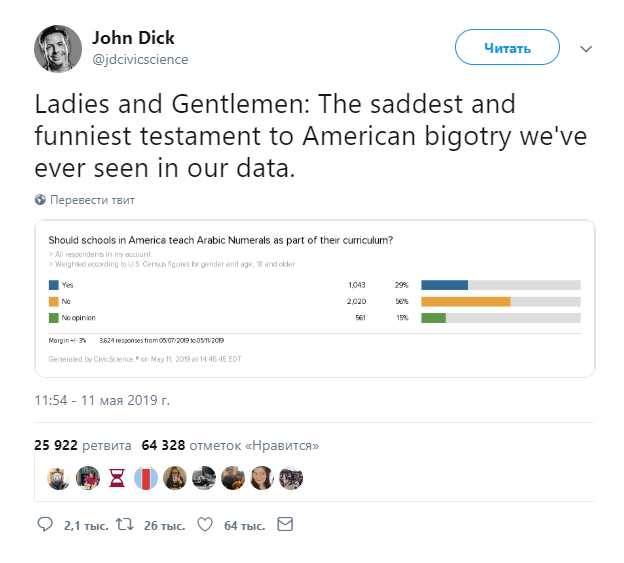
Task: View the 64 328 отметок «Нравится» list
Action: pos(230,445)
